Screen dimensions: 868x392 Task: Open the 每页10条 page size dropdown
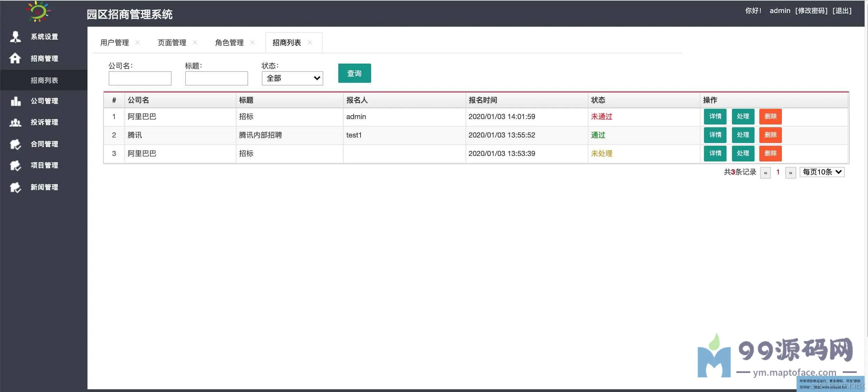[822, 172]
